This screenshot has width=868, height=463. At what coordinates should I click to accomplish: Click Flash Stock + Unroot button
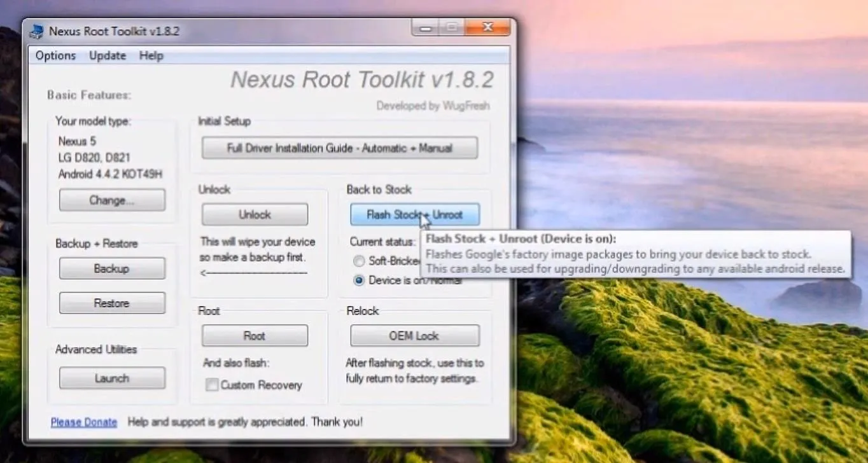415,214
